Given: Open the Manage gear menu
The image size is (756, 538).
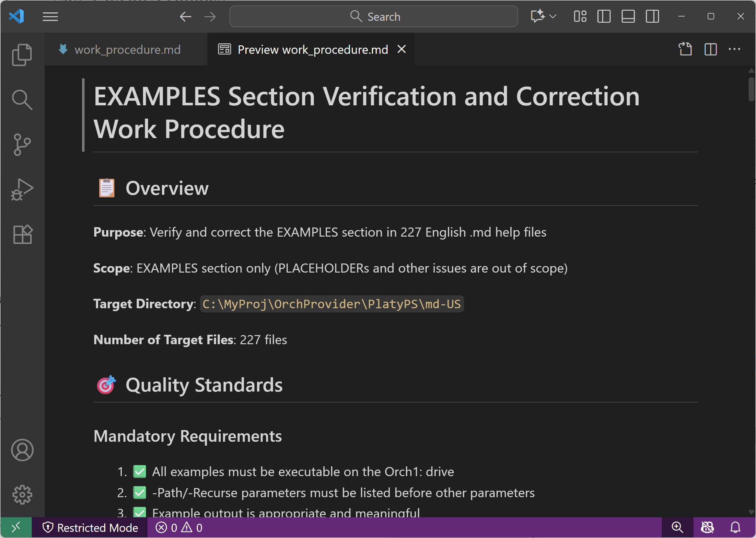Looking at the screenshot, I should 22,495.
